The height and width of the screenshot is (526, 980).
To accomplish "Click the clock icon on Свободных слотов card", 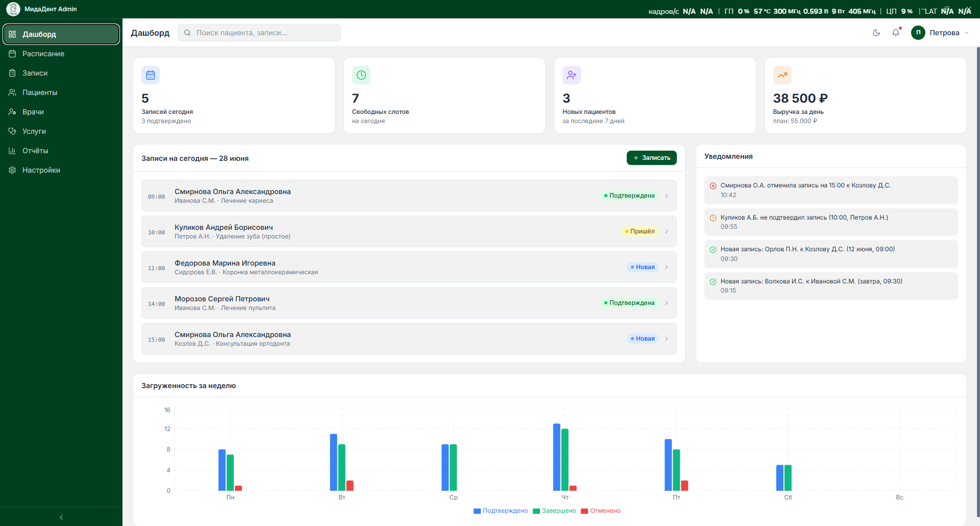I will (x=361, y=75).
